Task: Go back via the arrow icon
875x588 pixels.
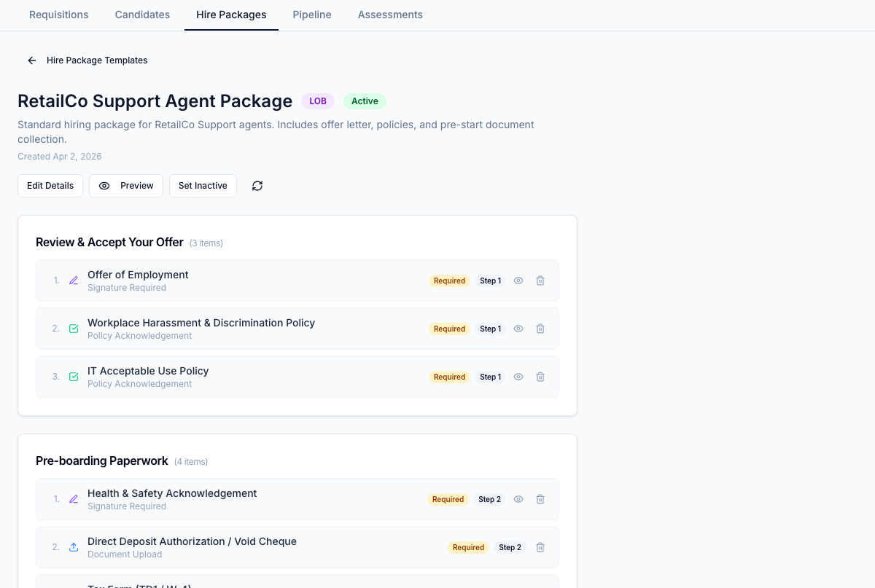Action: [x=32, y=60]
